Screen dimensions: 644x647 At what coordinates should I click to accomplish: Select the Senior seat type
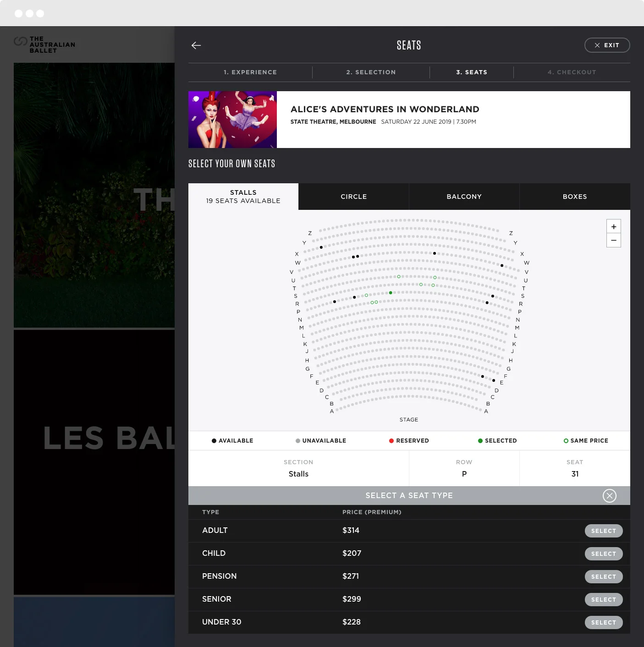[604, 600]
